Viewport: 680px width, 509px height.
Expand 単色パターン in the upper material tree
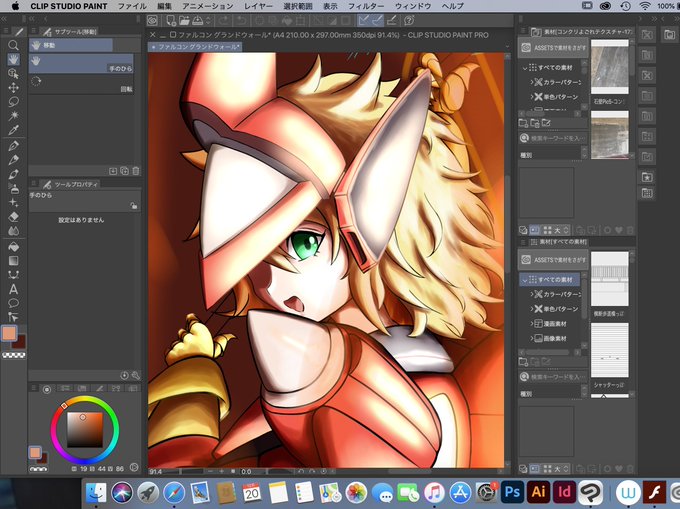[x=532, y=97]
